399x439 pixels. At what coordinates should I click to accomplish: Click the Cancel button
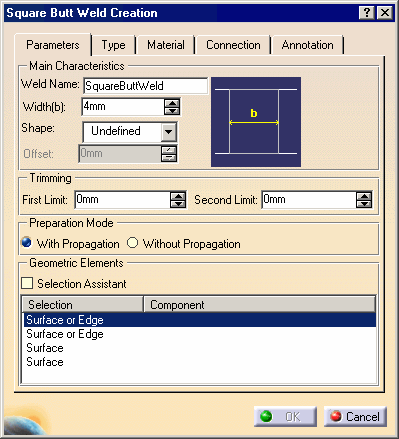pyautogui.click(x=355, y=417)
